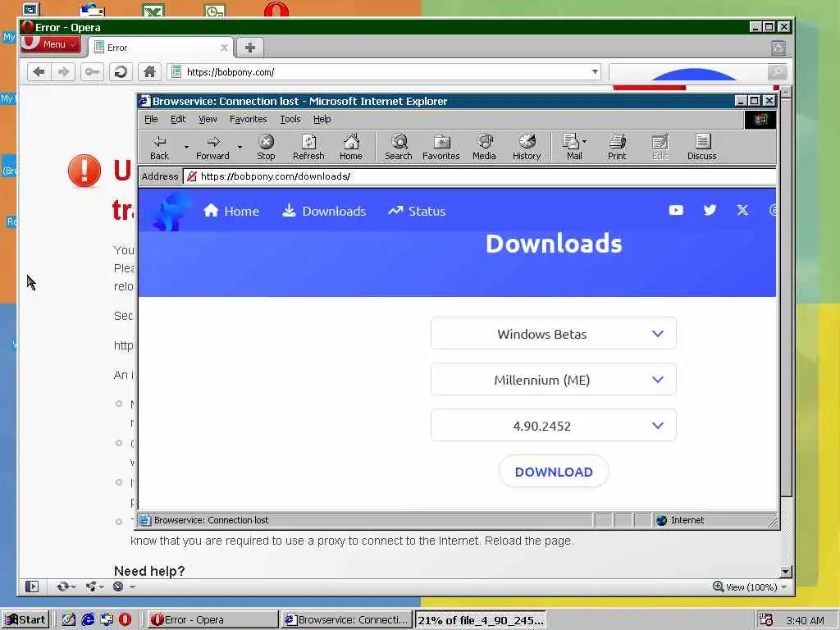The width and height of the screenshot is (840, 630).
Task: Click the Discuss toolbar icon
Action: [x=702, y=148]
